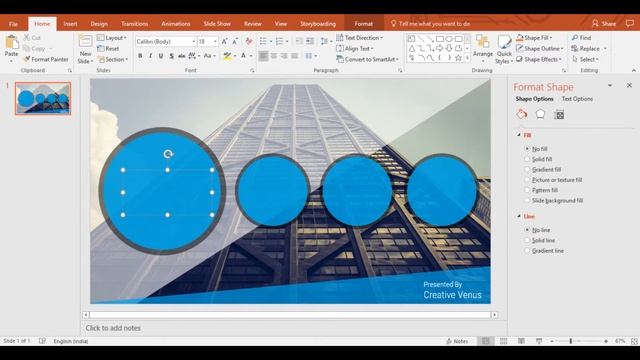Open the Layout dropdown
640x360 pixels.
coord(112,38)
